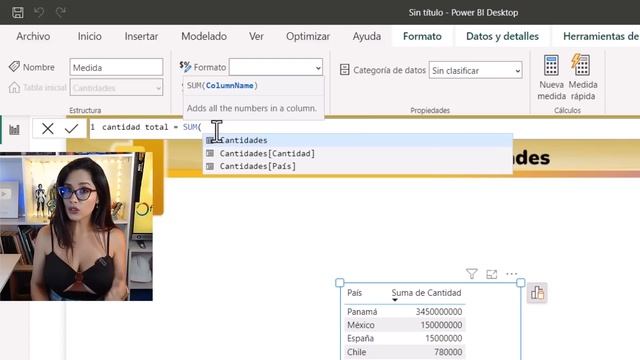Click the chart suggestion icon beside visual
The width and height of the screenshot is (640, 360).
[537, 293]
